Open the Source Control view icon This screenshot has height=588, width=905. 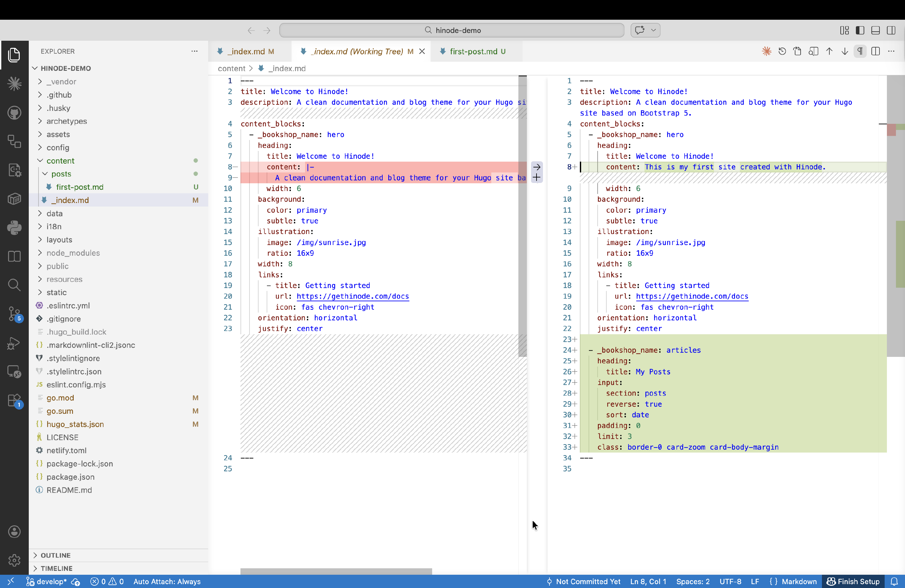pyautogui.click(x=14, y=314)
